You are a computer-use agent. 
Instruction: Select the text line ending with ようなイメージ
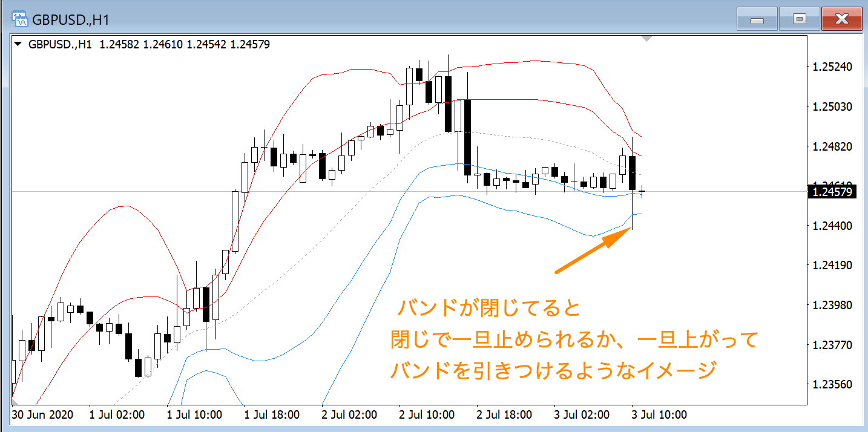click(x=553, y=370)
